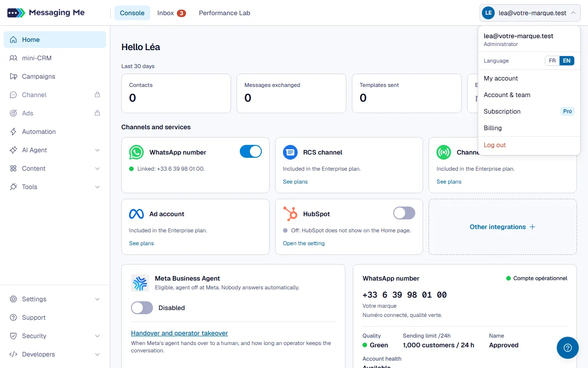Select My account from user menu
The height and width of the screenshot is (368, 588).
(529, 78)
